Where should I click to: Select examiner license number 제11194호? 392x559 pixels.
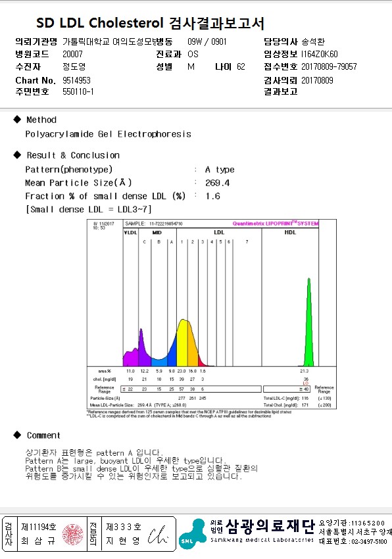point(39,527)
